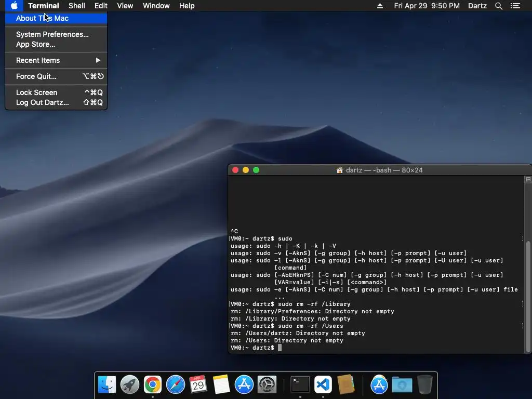Viewport: 532px width, 399px height.
Task: Open the Trash in the Dock
Action: pyautogui.click(x=425, y=385)
